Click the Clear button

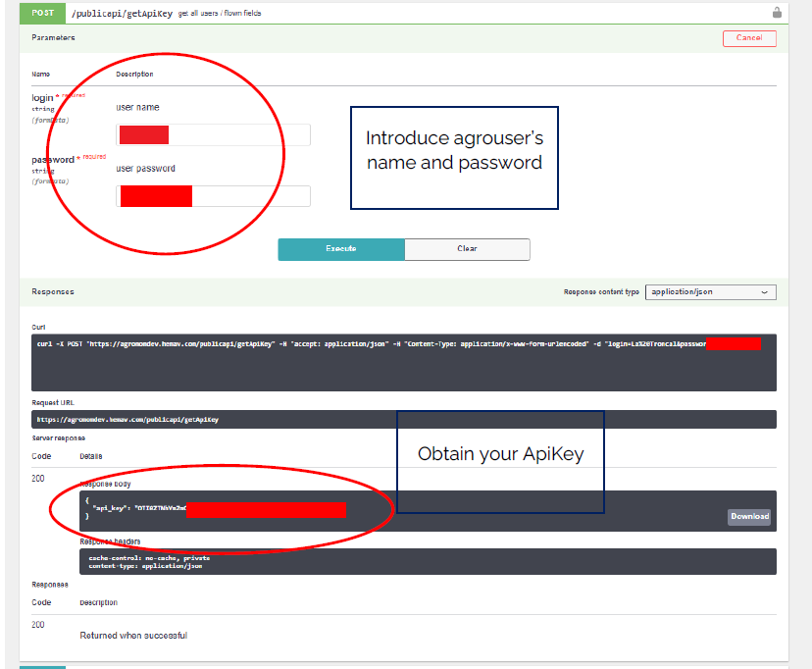(x=467, y=249)
